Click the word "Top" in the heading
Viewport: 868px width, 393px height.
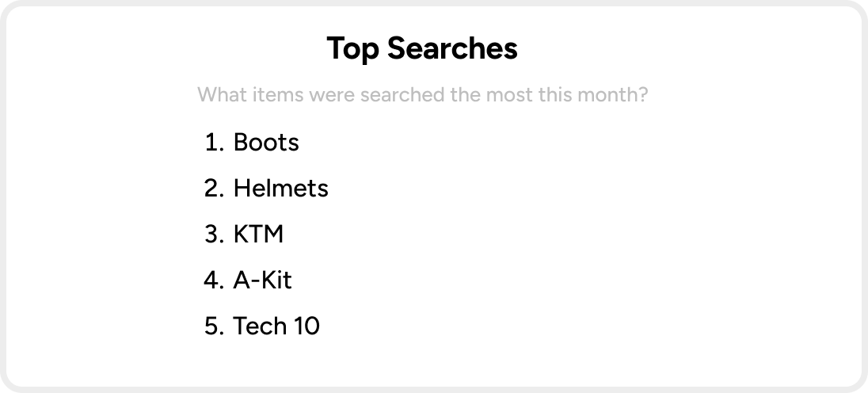(x=353, y=50)
